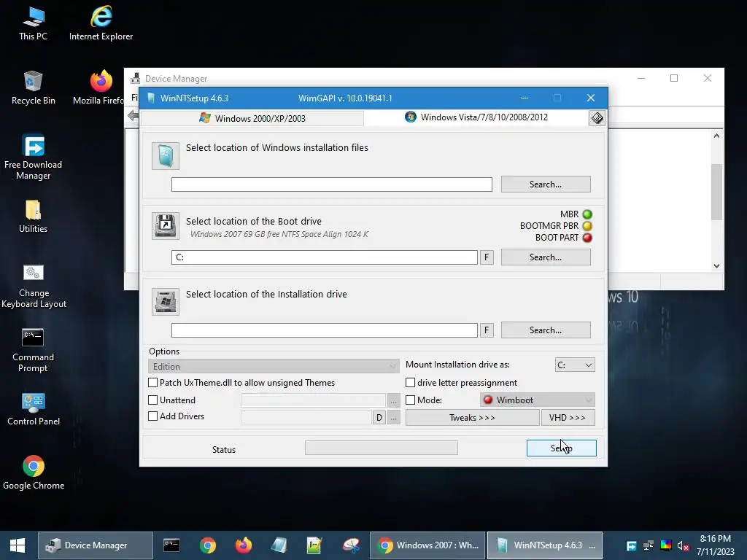
Task: Click the Setup button
Action: [x=561, y=448]
